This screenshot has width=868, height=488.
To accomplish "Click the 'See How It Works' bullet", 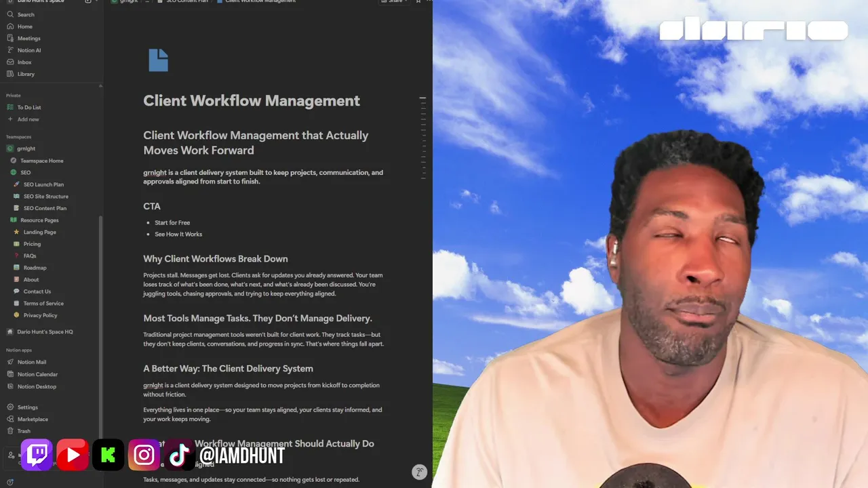I will tap(178, 235).
